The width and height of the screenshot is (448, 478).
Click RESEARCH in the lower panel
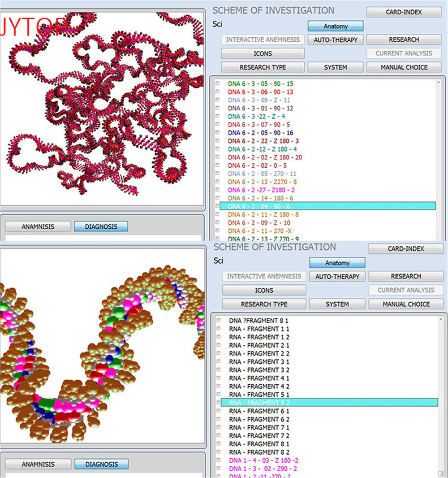(x=405, y=276)
